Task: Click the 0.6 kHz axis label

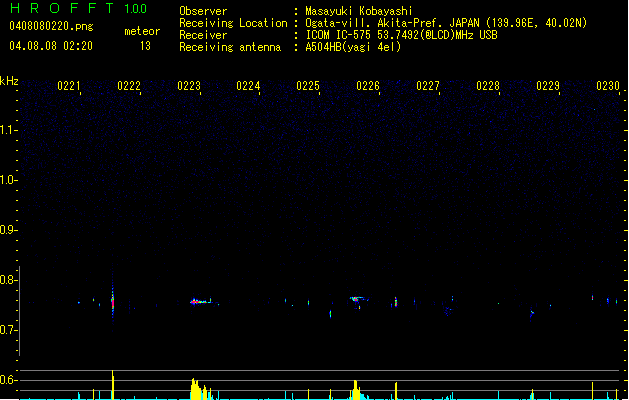Action: coord(8,380)
